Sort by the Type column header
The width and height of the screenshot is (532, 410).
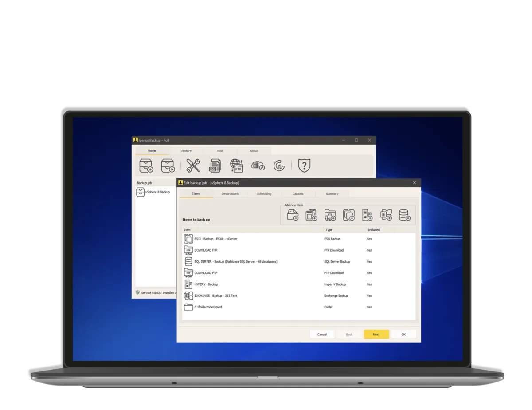[x=345, y=230]
